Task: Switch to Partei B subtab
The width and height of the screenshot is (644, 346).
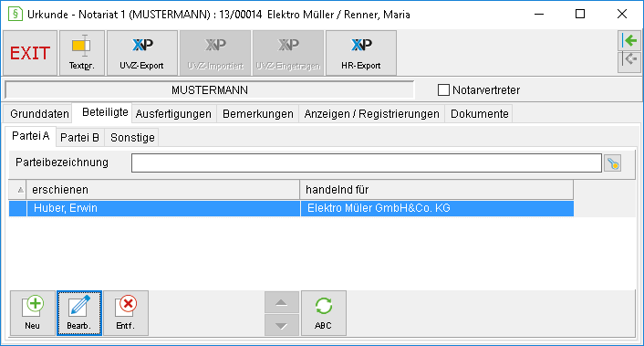Action: [79, 138]
